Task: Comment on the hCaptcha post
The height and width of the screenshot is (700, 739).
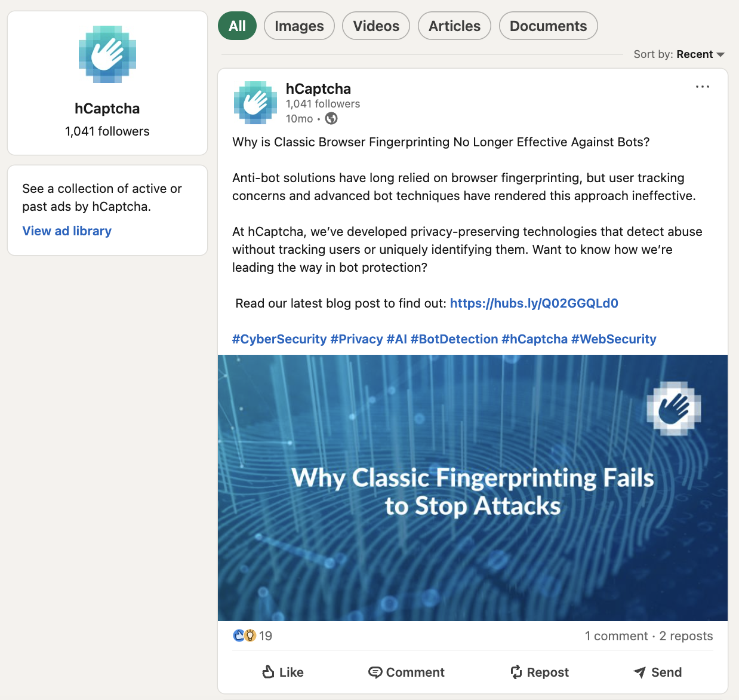Action: click(407, 673)
